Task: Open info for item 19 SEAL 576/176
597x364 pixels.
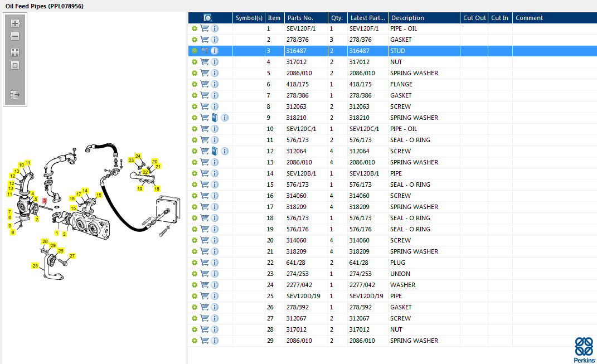Action: click(x=215, y=229)
